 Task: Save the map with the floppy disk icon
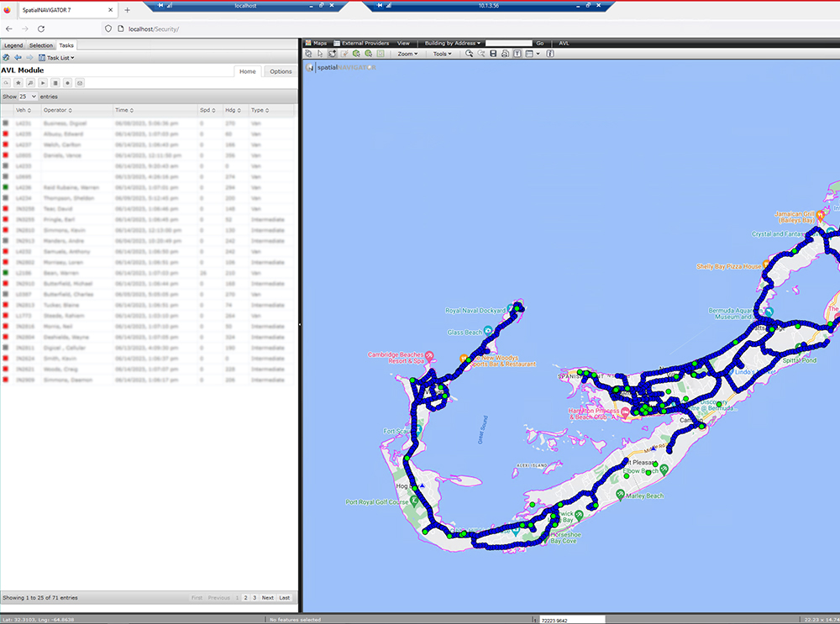[x=493, y=54]
